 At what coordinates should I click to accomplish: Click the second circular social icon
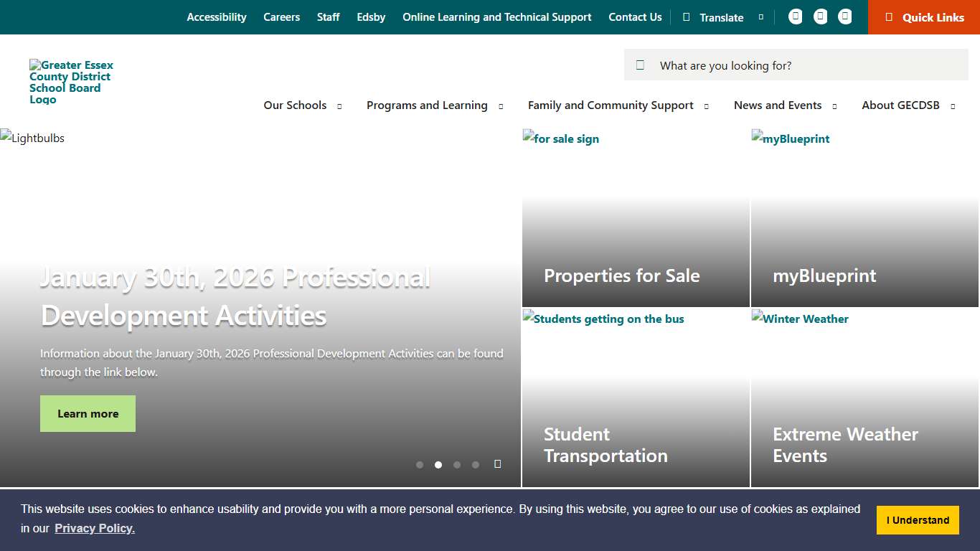click(x=820, y=17)
